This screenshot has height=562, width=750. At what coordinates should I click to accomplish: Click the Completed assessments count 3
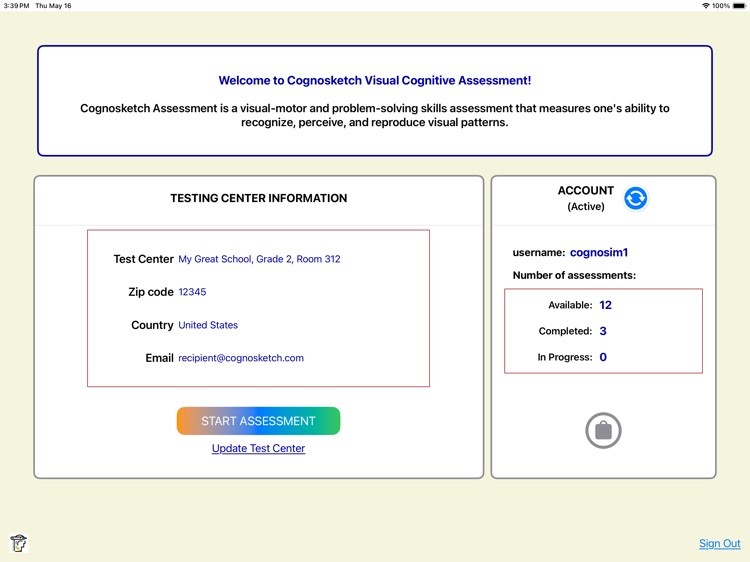(603, 331)
